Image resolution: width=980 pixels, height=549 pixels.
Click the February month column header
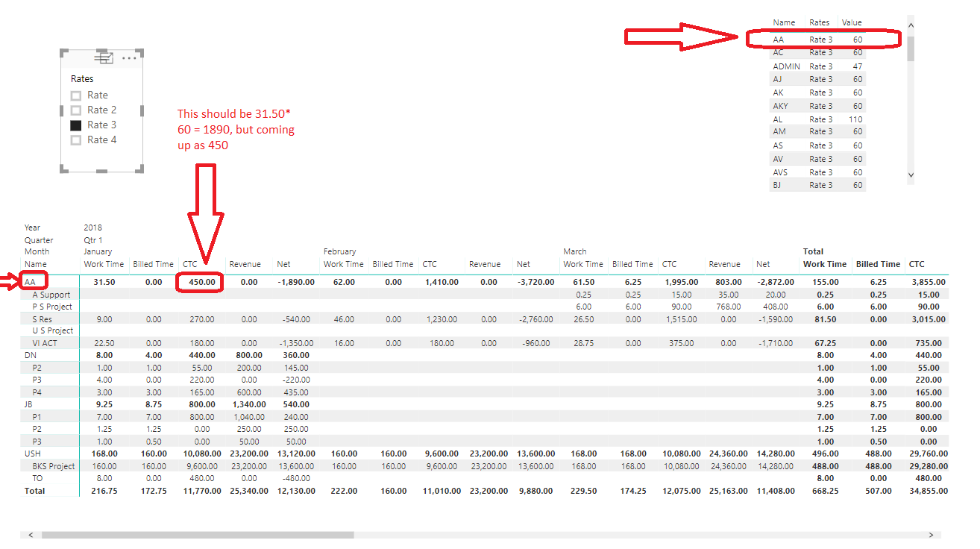(339, 251)
